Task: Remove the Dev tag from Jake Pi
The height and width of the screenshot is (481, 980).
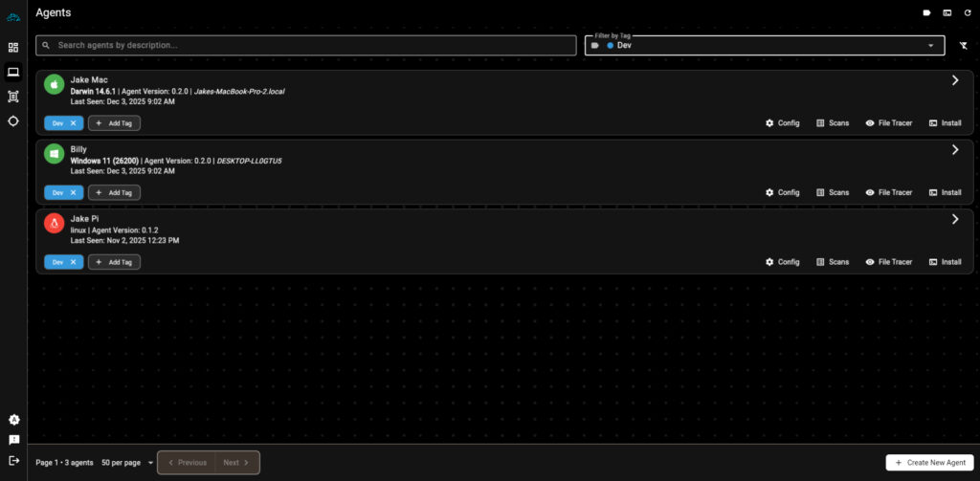Action: click(x=73, y=262)
